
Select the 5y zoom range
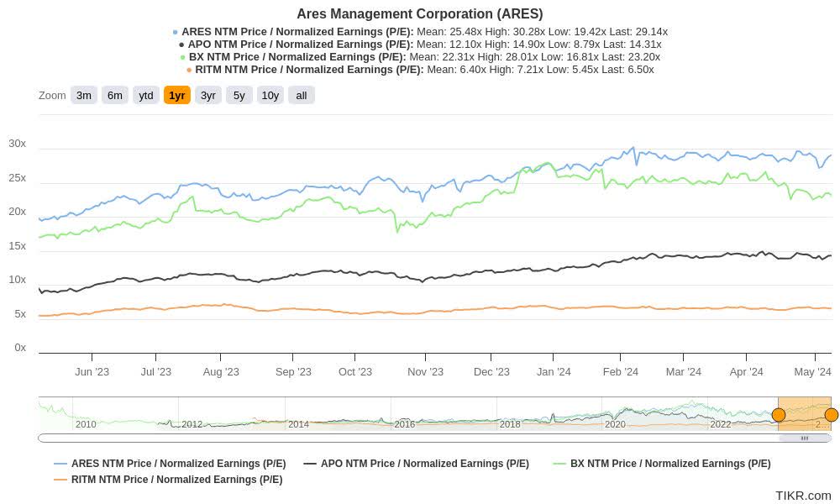click(238, 95)
